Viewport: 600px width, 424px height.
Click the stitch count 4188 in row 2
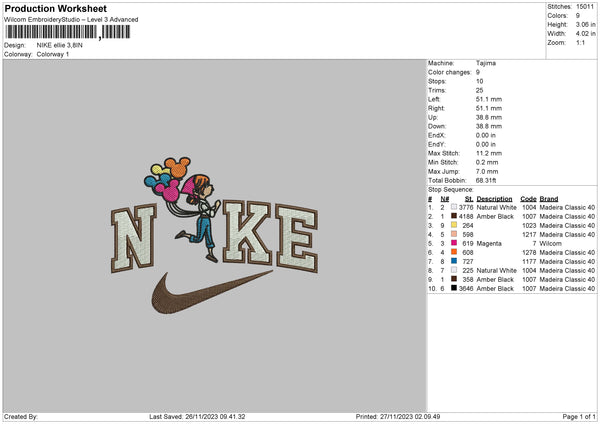(466, 217)
